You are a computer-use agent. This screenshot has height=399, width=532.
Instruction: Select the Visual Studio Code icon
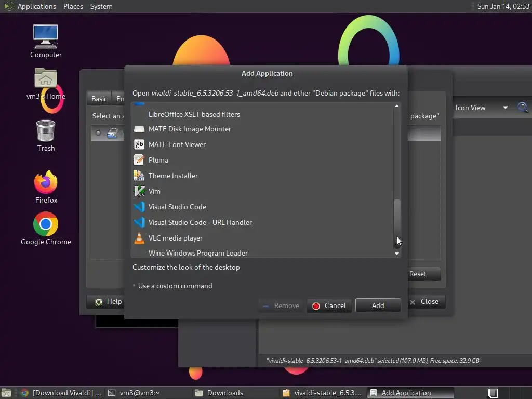click(x=139, y=207)
